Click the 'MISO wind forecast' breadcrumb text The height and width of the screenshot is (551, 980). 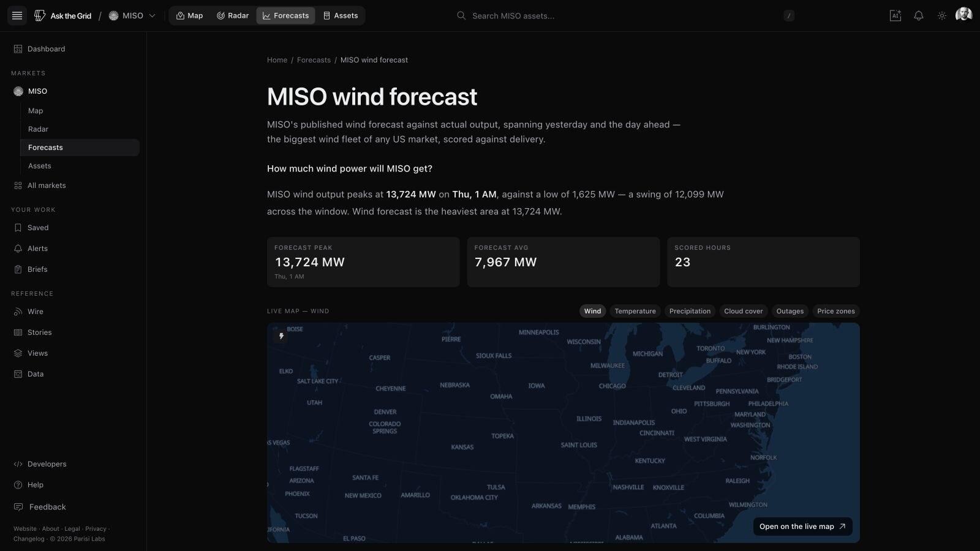[374, 60]
